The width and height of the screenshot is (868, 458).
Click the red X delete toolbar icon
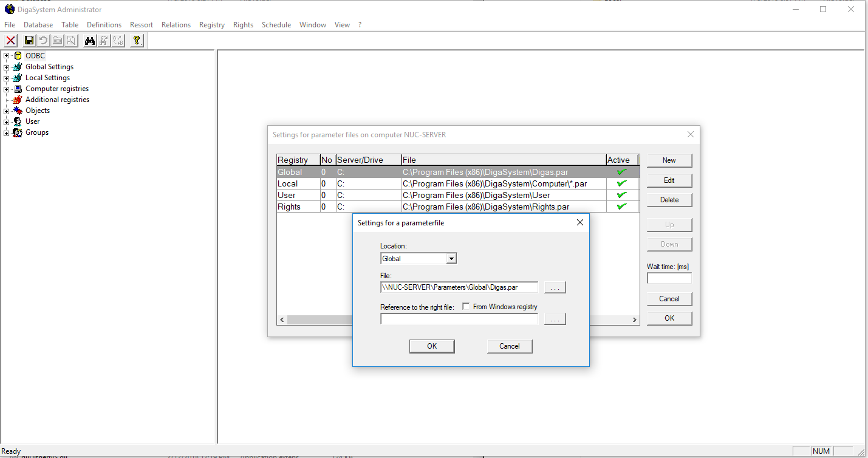pyautogui.click(x=10, y=41)
